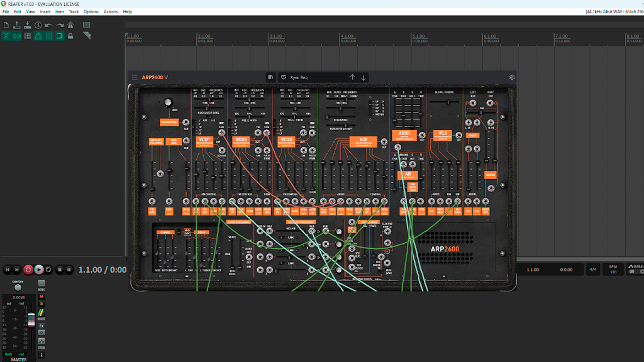Viewport: 644px width, 362px height.
Task: Toggle ripple editing button
Action: [28, 36]
